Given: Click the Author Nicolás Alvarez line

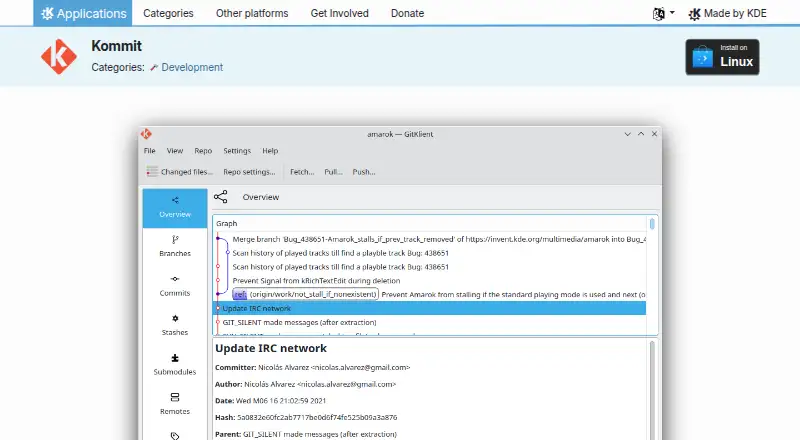Looking at the screenshot, I should (306, 384).
